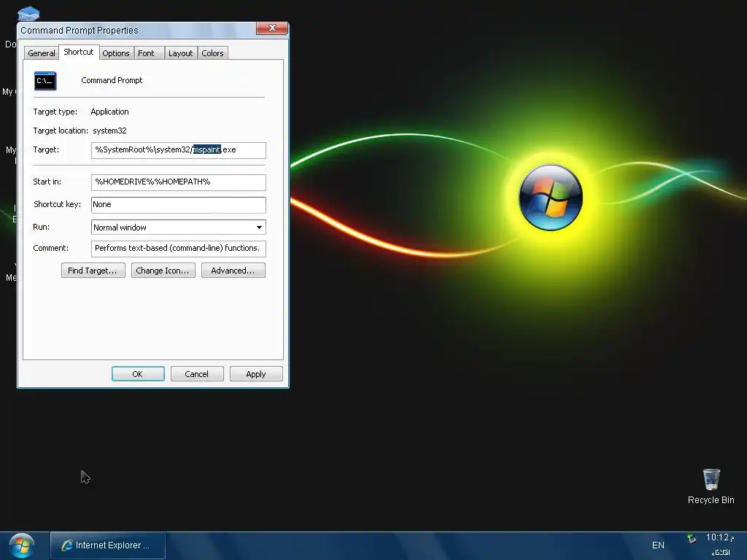Image resolution: width=747 pixels, height=560 pixels.
Task: Click the Command Prompt icon in dialog
Action: coord(45,81)
